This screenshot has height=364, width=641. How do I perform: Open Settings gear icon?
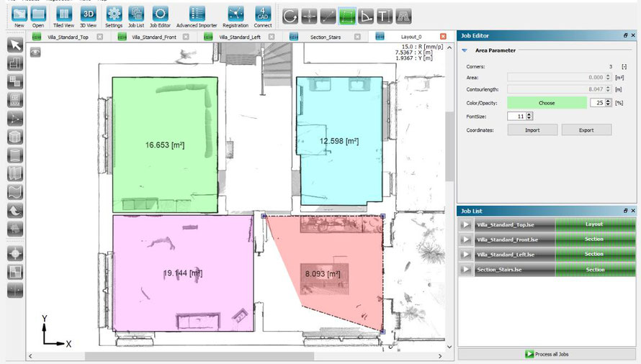[114, 14]
